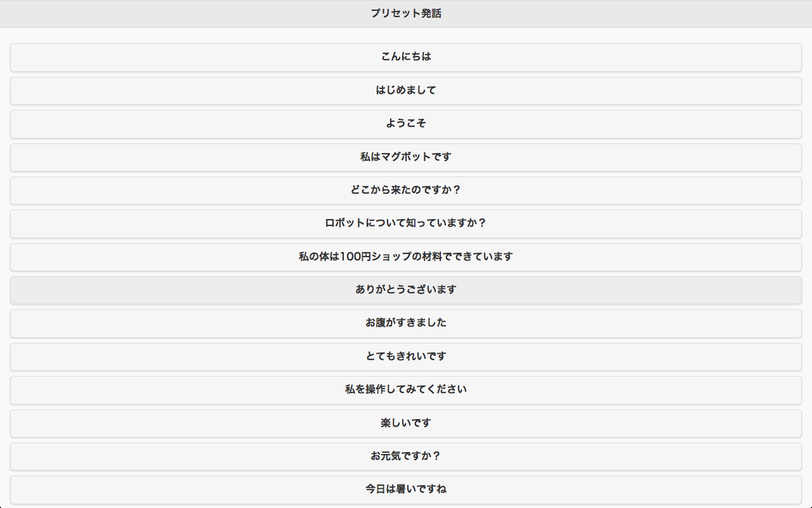This screenshot has width=812, height=508.
Task: Click the こんにちは preset button
Action: (406, 57)
